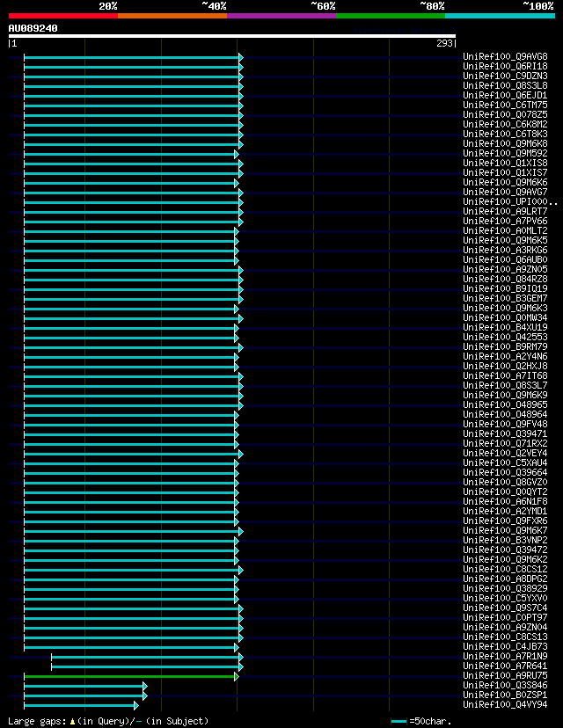563x728 pixels.
Task: Select the UniRef100_C4JB73 label
Action: click(x=506, y=646)
